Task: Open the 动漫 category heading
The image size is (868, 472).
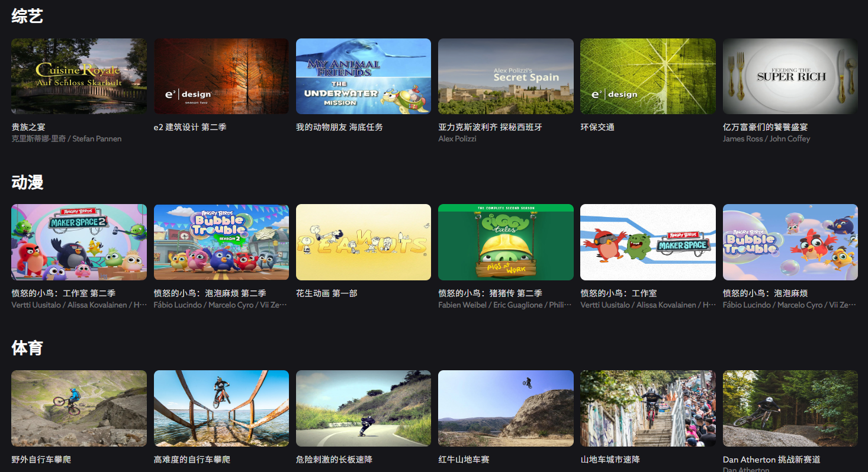Action: point(27,182)
